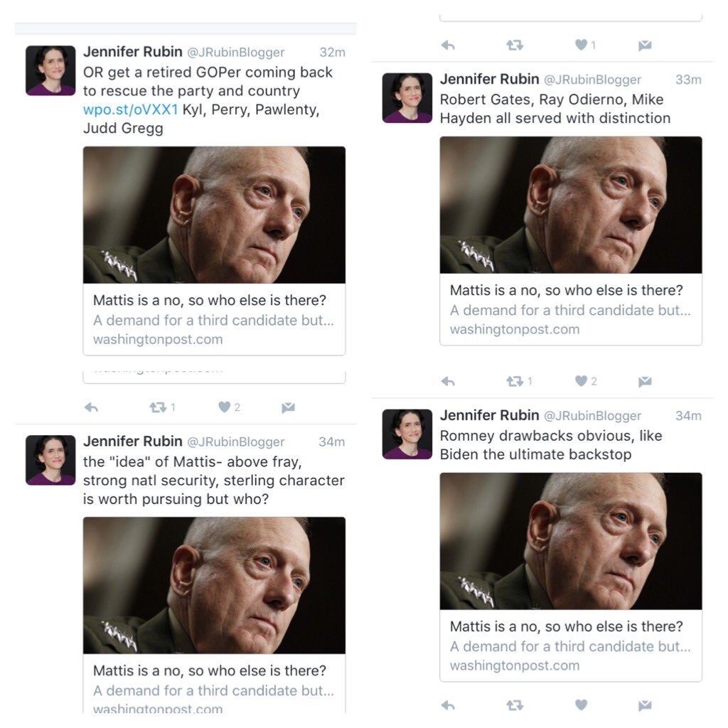Send the Romney drawbacks tweet via message
Screen dimensions: 728x728
pos(645,706)
